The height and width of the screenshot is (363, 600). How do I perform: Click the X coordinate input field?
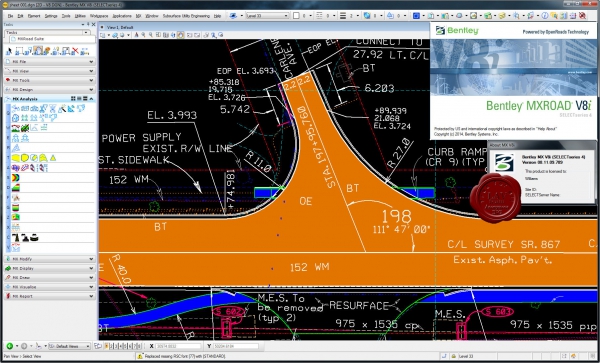[178, 346]
